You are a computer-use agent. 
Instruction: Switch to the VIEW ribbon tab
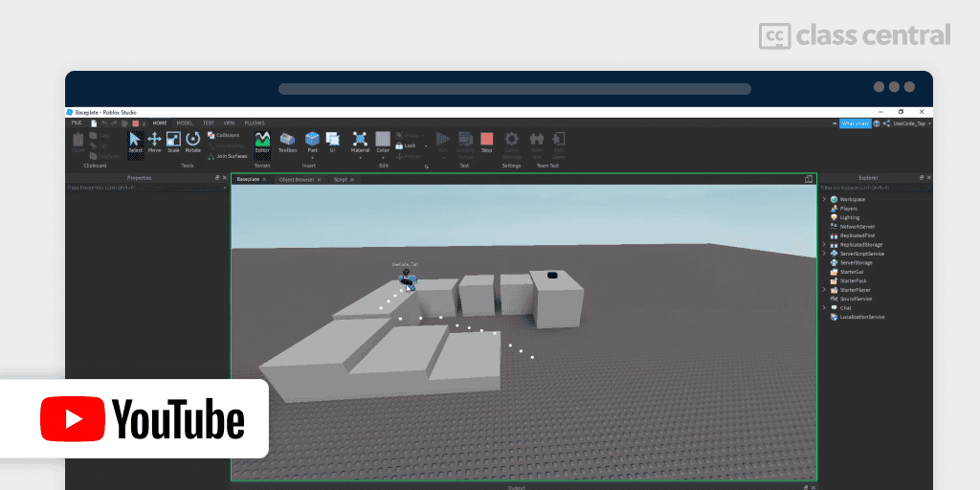pos(229,123)
